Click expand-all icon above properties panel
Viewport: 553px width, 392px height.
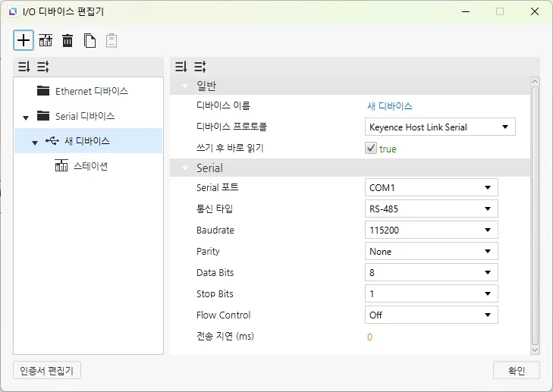181,67
